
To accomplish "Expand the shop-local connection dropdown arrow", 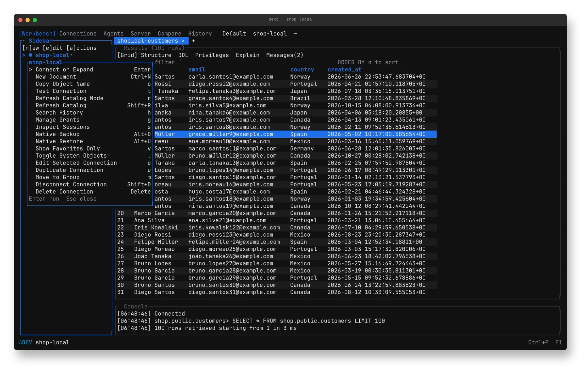I will tap(71, 55).
